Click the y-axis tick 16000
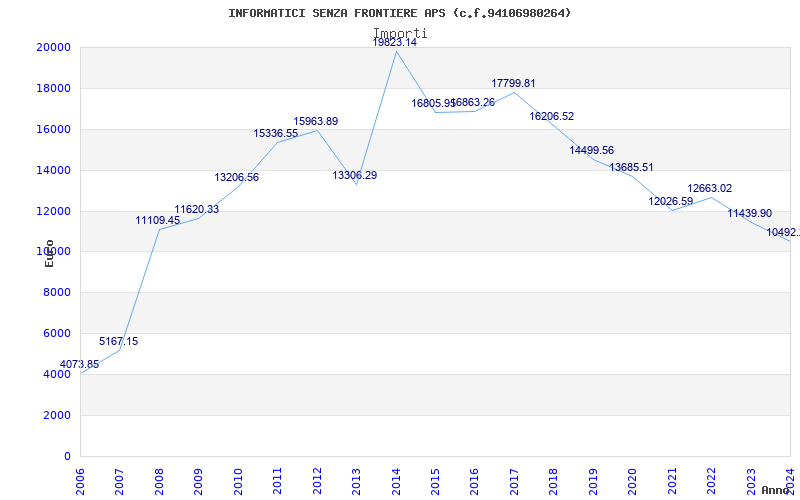800x500 pixels. 53,129
